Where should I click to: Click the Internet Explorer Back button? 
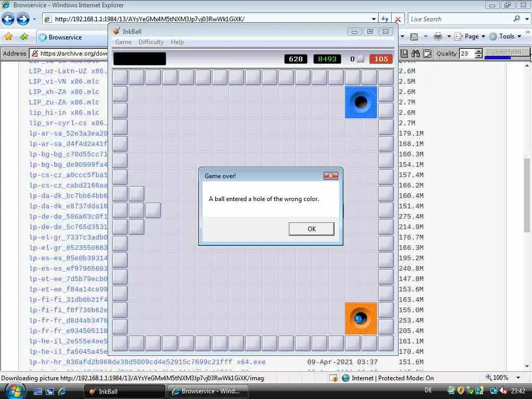pos(8,19)
